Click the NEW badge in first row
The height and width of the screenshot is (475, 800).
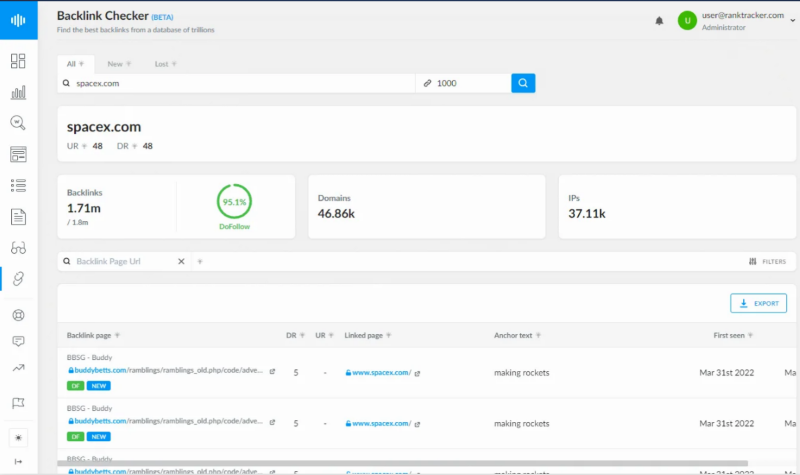98,386
